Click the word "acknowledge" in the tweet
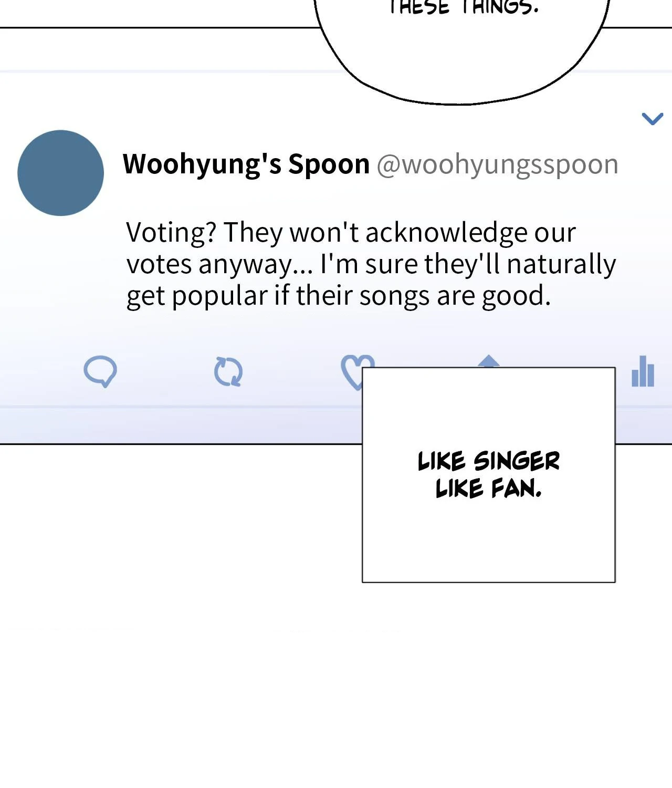The height and width of the screenshot is (788, 672). coord(446,233)
